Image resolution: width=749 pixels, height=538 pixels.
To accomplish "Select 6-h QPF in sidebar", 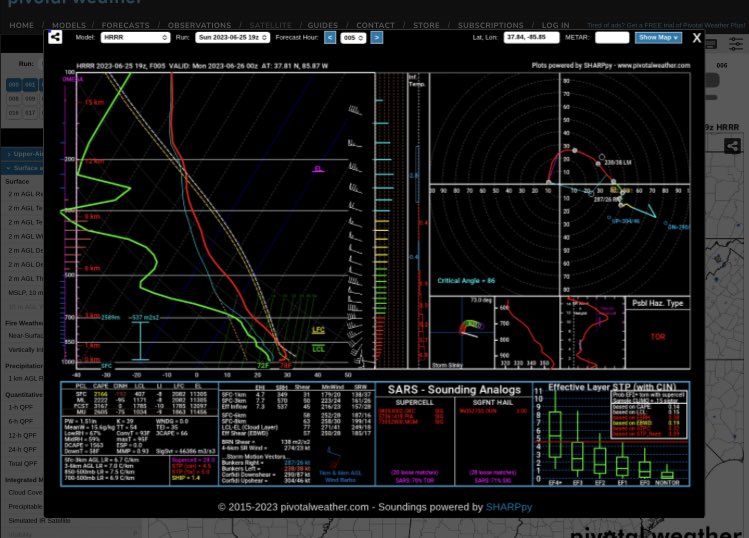I will tap(21, 421).
